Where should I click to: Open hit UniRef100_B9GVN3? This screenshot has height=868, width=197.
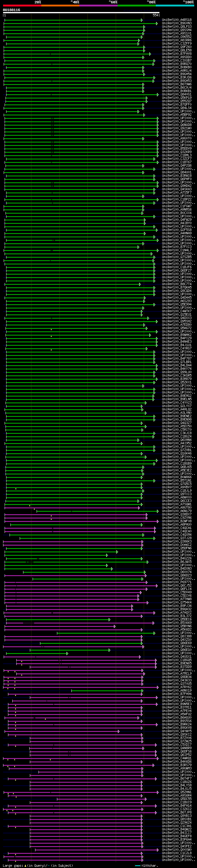point(177,23)
